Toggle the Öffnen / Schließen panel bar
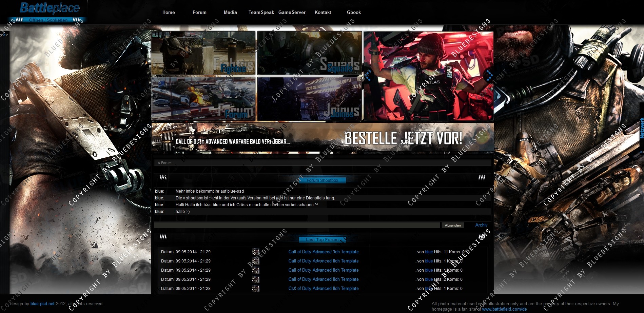This screenshot has height=313, width=644. [x=48, y=20]
